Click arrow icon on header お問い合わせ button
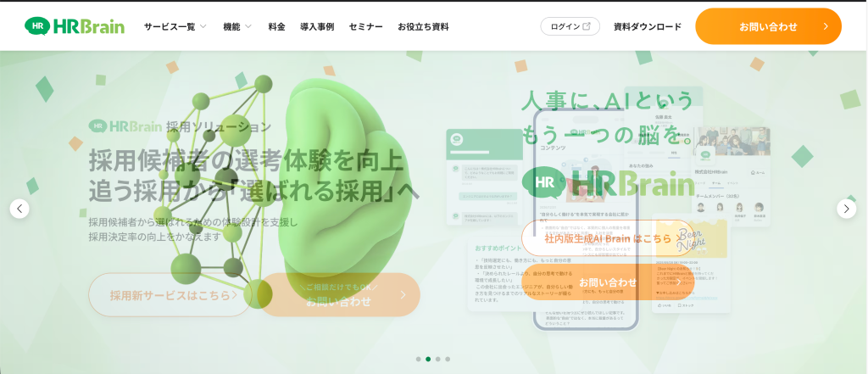The width and height of the screenshot is (868, 374). (826, 26)
